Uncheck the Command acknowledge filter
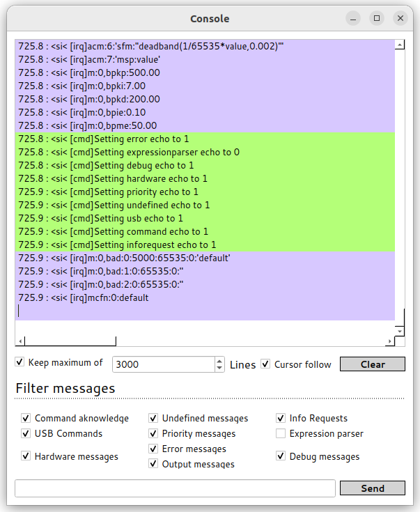420x512 pixels. (26, 419)
